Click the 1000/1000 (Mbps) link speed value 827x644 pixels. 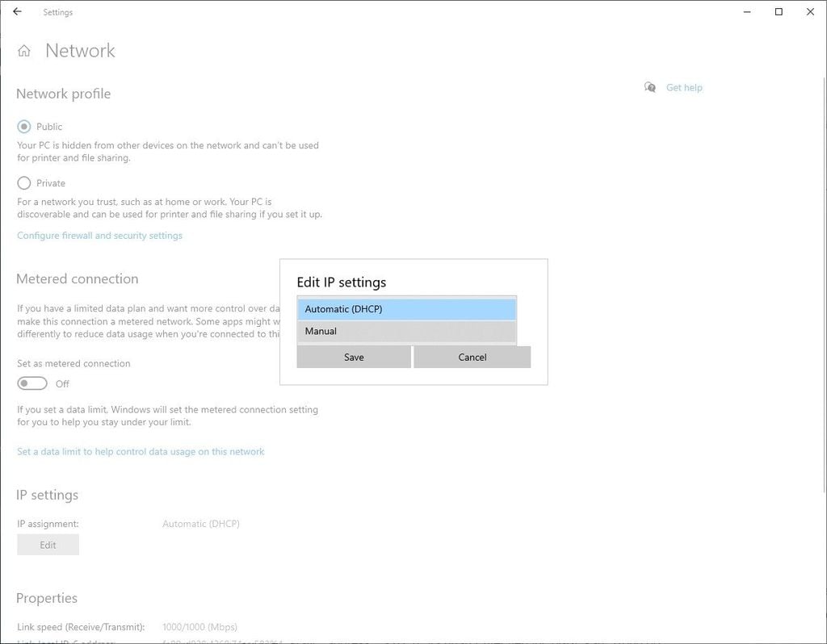pos(200,627)
